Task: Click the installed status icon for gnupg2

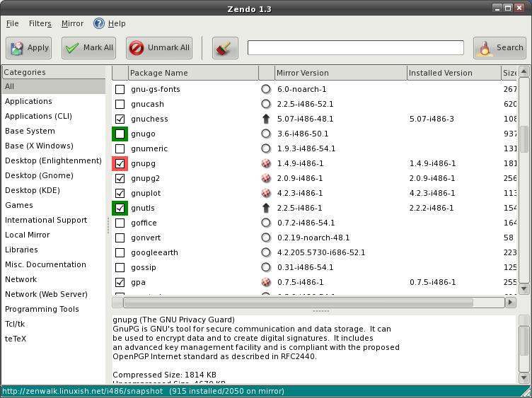Action: 266,178
